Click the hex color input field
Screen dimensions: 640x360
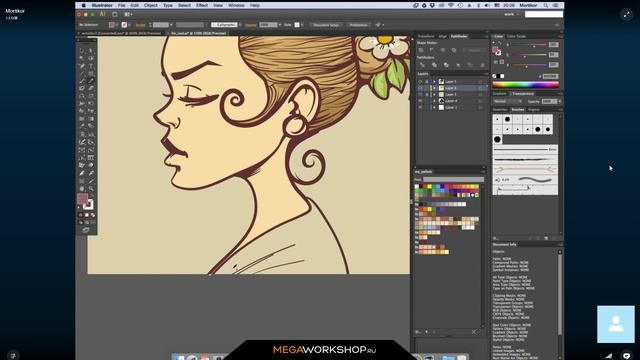tap(550, 76)
